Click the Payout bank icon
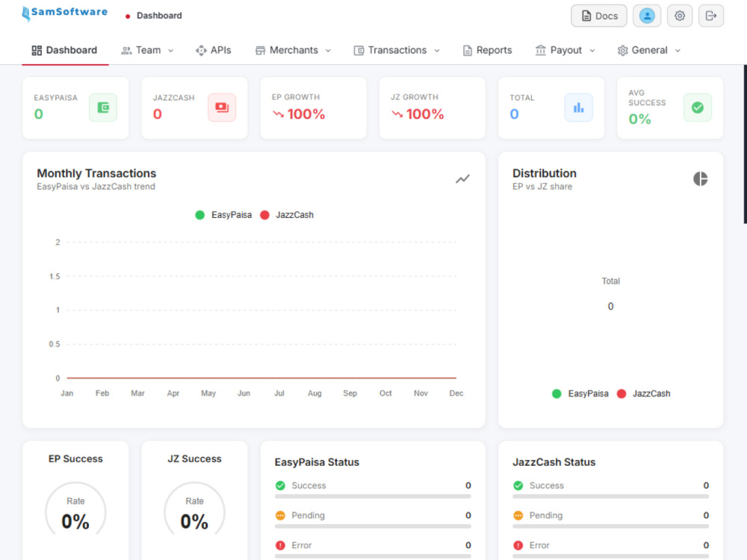747x560 pixels. click(x=540, y=50)
